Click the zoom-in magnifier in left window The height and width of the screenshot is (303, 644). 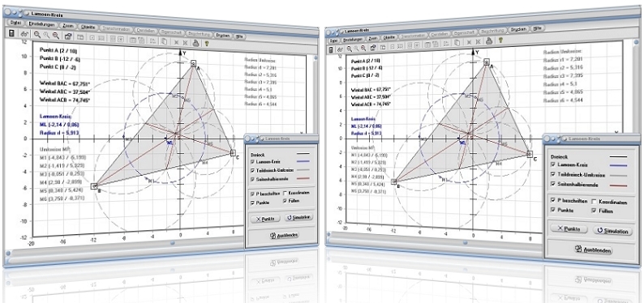click(37, 36)
